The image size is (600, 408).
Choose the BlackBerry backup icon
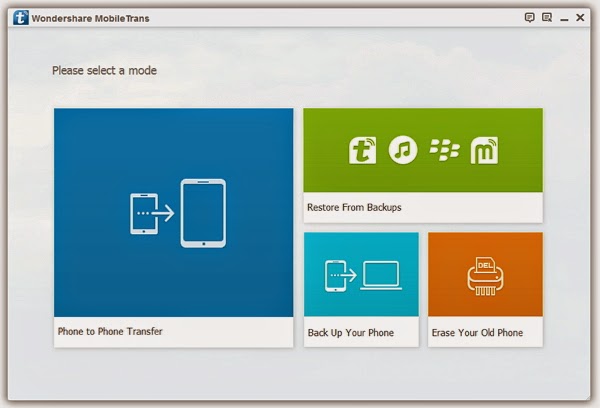tap(445, 150)
